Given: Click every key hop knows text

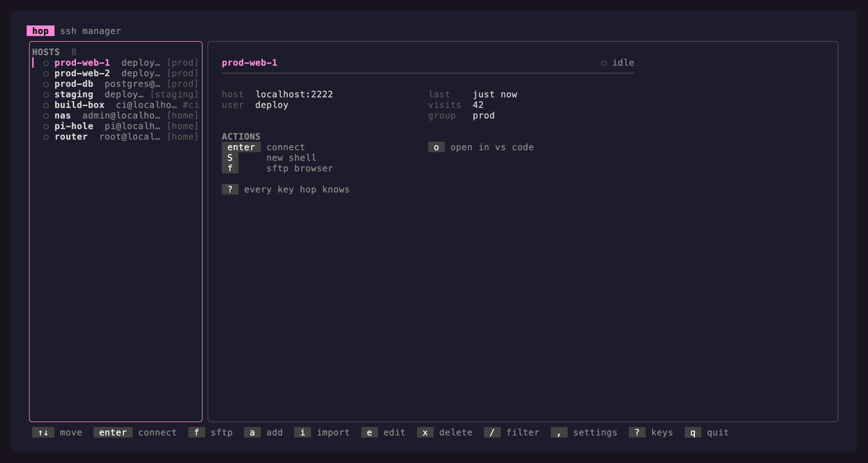Looking at the screenshot, I should (297, 189).
